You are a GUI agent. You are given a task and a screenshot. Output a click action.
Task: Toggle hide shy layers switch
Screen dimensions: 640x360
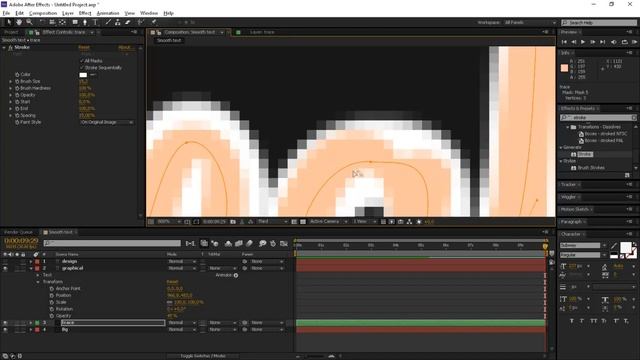[228, 243]
